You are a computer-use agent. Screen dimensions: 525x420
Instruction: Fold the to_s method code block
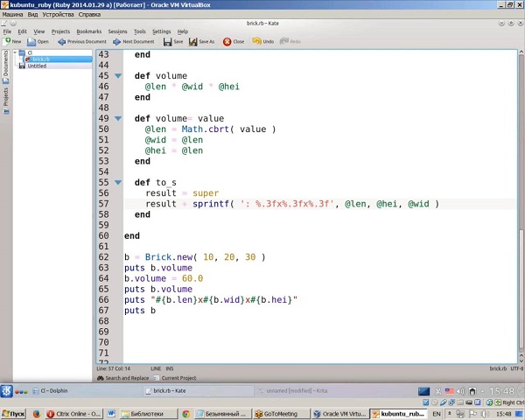click(x=117, y=183)
